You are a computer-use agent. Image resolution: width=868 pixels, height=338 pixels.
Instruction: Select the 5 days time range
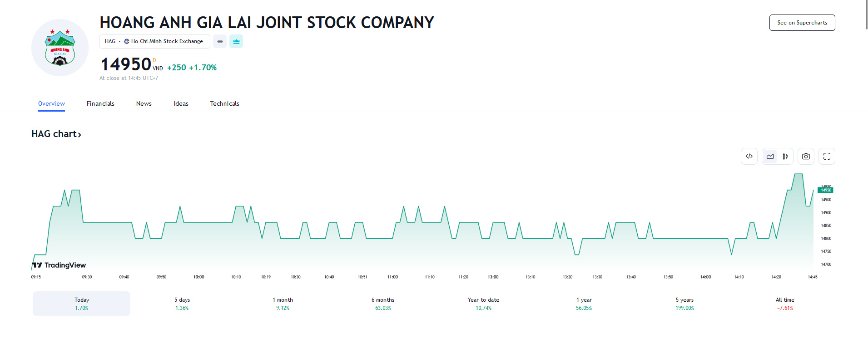pos(182,304)
